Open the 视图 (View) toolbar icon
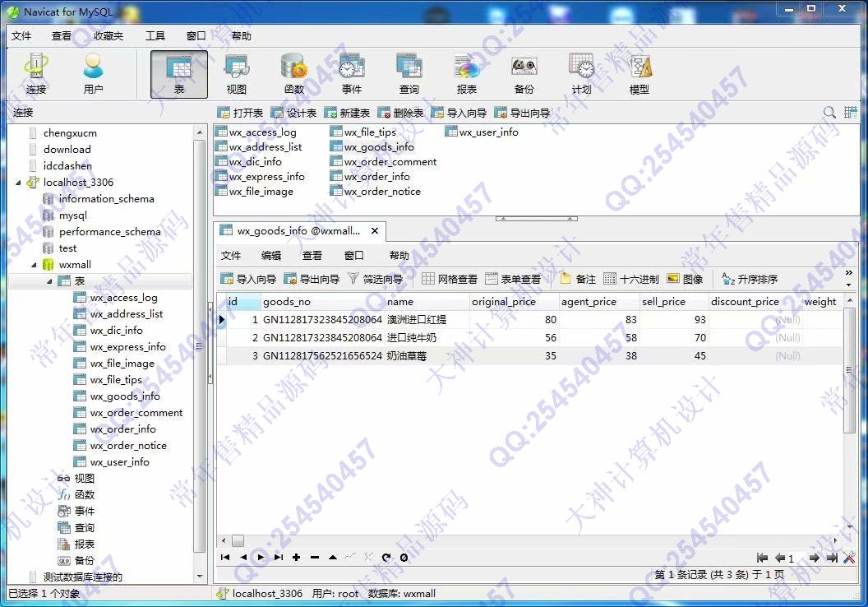Image resolution: width=868 pixels, height=607 pixels. 237,74
